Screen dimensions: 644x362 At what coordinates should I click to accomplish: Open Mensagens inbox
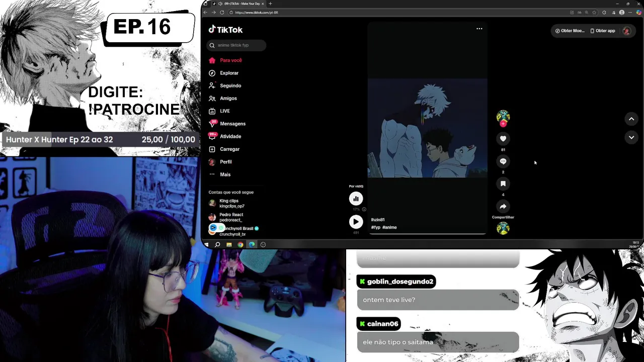coord(227,124)
